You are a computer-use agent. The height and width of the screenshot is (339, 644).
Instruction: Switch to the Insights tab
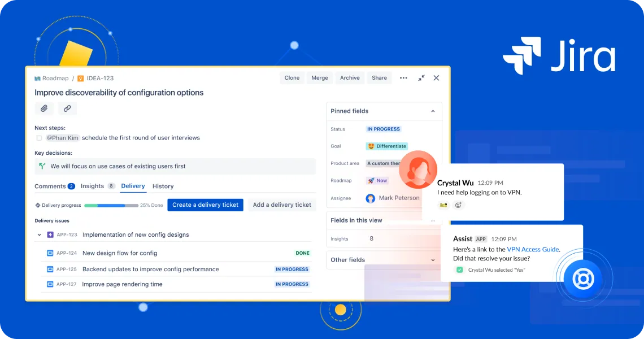point(98,186)
